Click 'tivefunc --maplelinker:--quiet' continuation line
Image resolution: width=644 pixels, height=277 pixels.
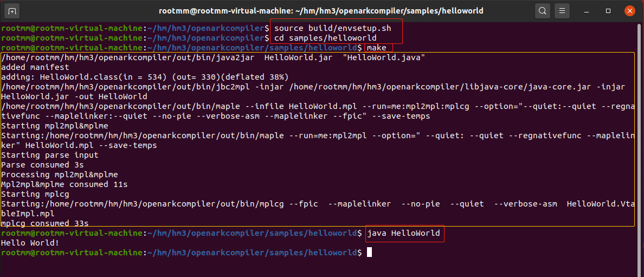[x=216, y=117]
